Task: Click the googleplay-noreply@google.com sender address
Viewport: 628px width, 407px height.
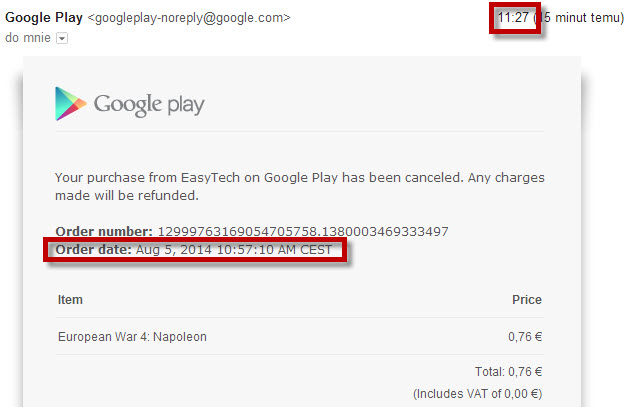Action: point(189,18)
